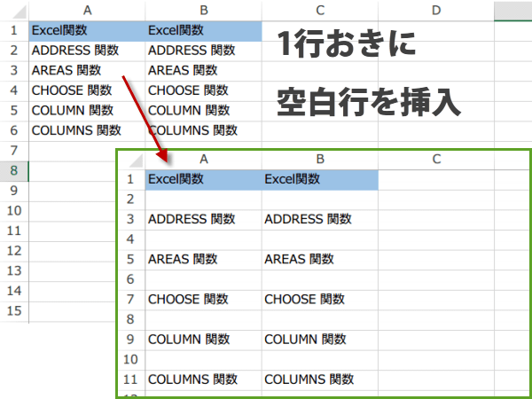Click empty cell A2 in green-bordered sheet
The image size is (532, 399).
(x=204, y=199)
